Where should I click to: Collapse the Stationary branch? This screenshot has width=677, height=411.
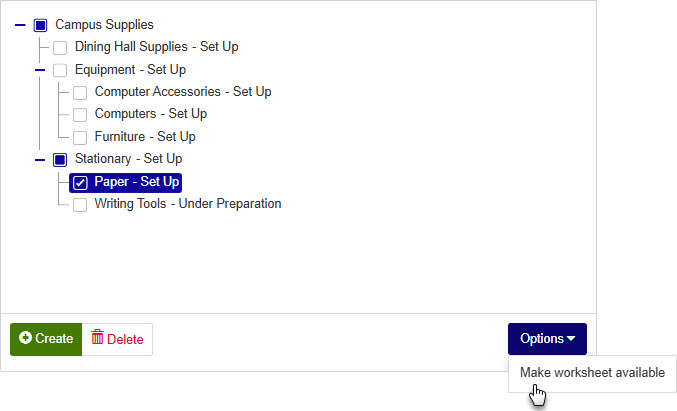coord(40,159)
